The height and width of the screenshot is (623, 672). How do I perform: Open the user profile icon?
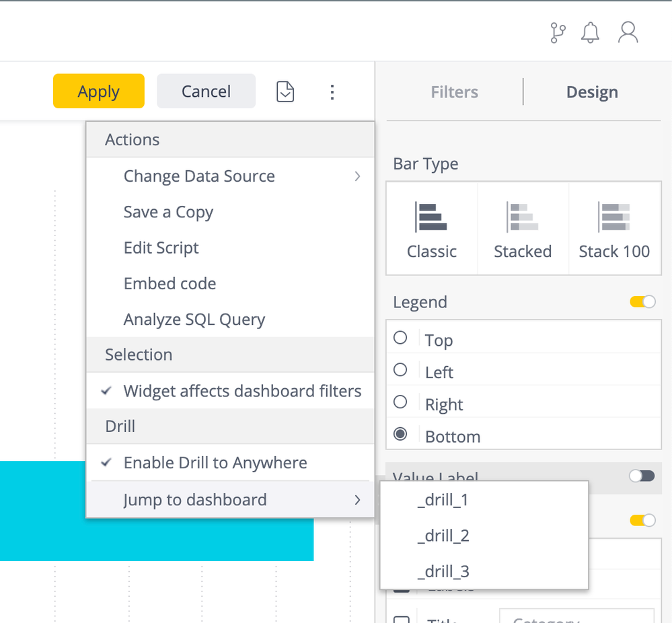628,32
